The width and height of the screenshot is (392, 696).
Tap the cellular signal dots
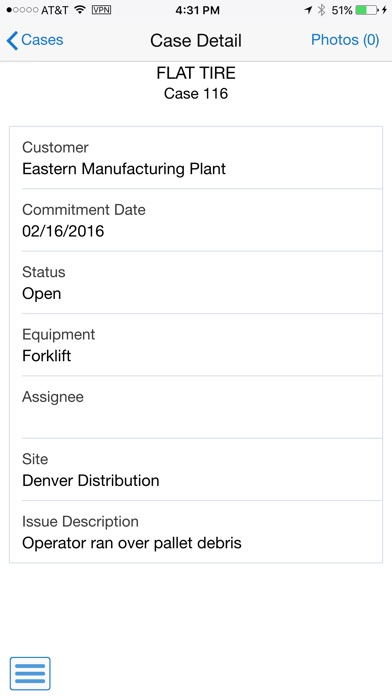pos(22,10)
